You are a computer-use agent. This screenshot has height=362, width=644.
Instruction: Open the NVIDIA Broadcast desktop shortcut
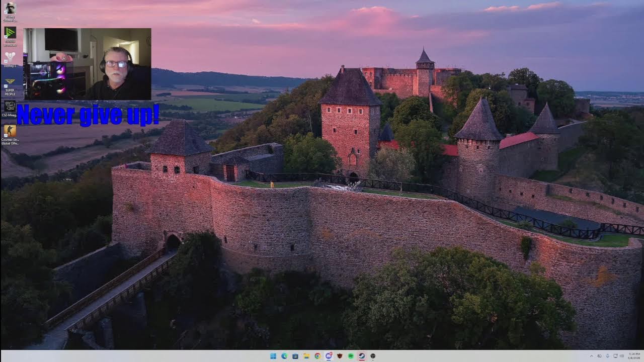point(10,36)
